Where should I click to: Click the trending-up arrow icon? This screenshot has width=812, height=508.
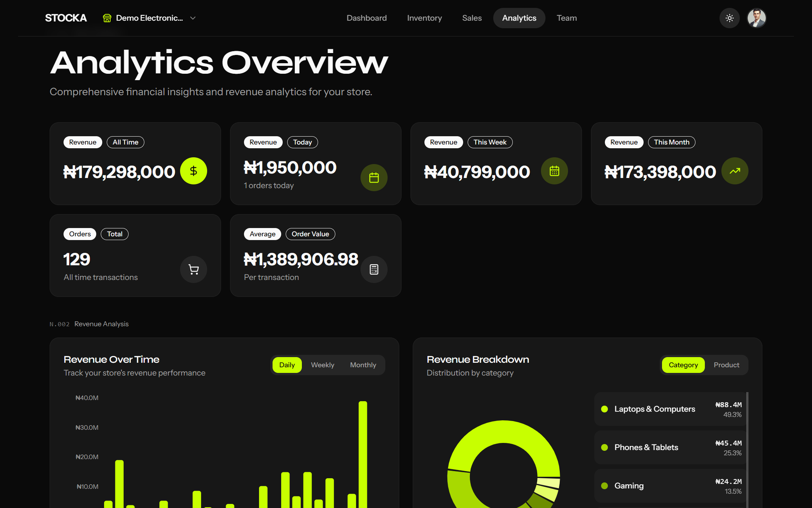[x=735, y=171]
